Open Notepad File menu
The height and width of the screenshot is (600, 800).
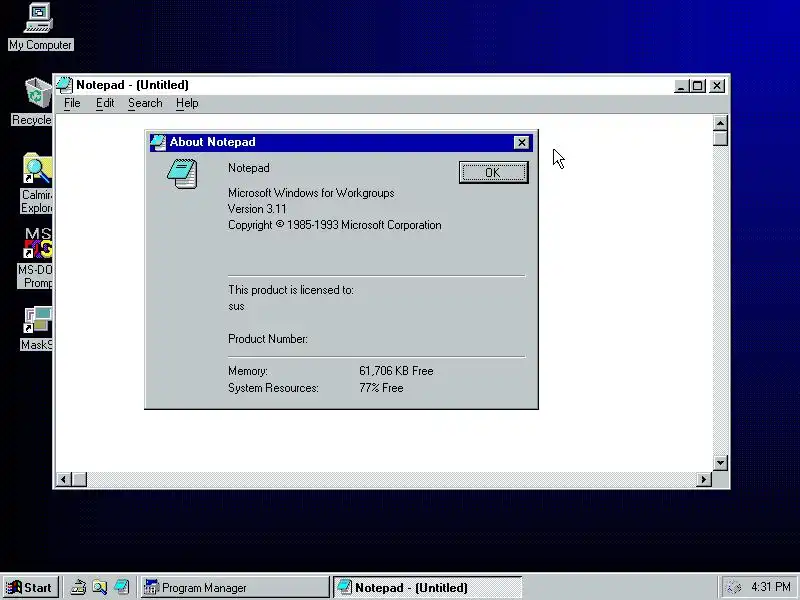pos(72,103)
